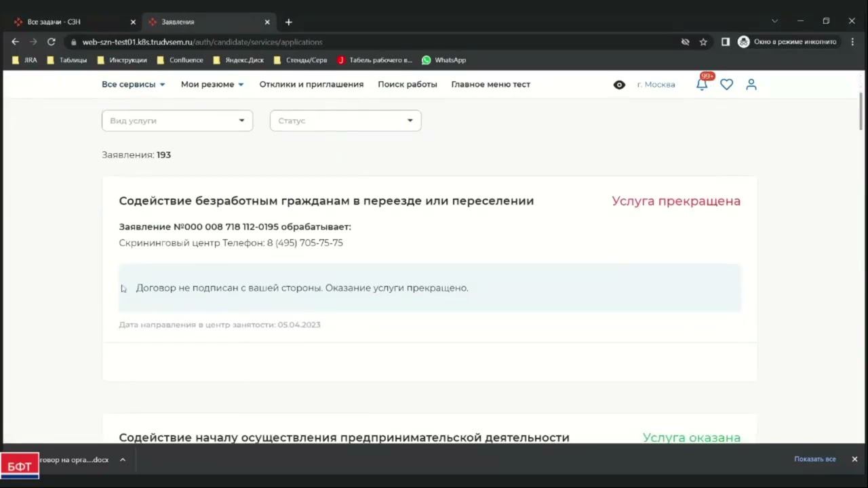Open Chrome three-dot menu
This screenshot has width=868, height=488.
[852, 41]
